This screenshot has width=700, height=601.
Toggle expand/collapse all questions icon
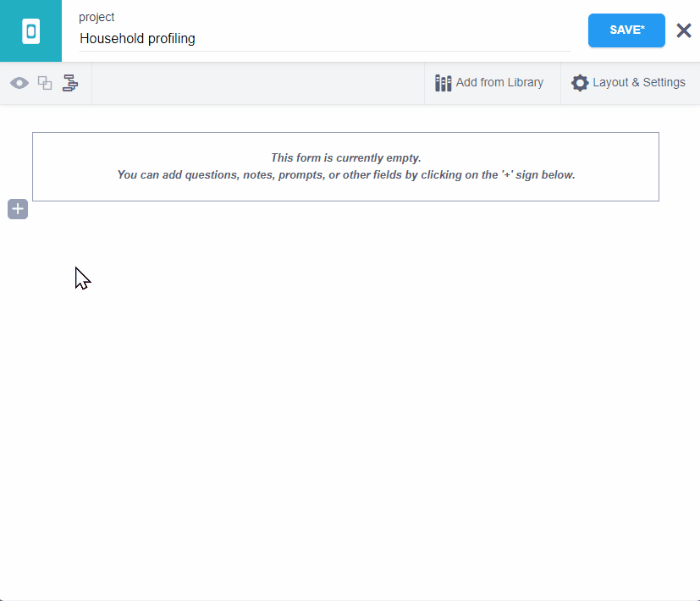[45, 83]
